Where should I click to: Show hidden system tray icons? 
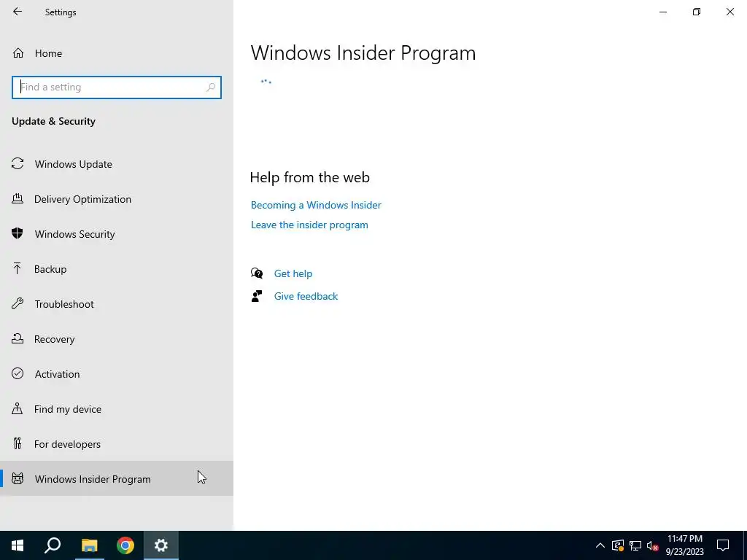pos(600,545)
